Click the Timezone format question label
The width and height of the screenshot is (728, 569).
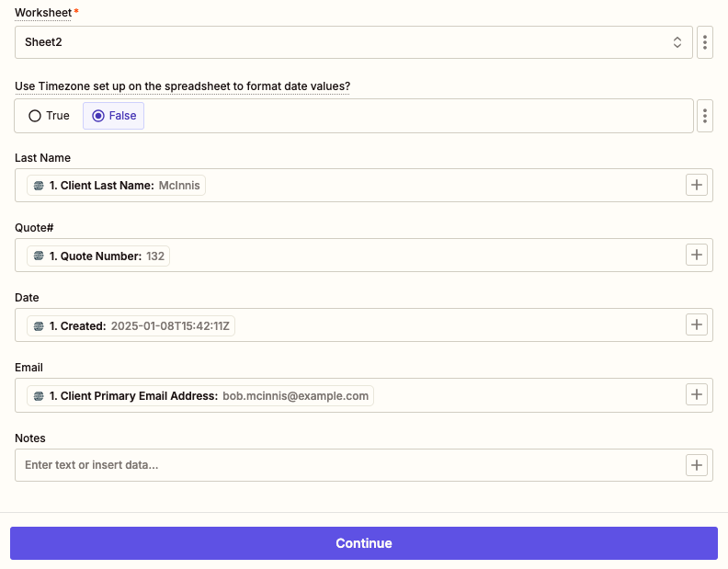click(x=182, y=86)
